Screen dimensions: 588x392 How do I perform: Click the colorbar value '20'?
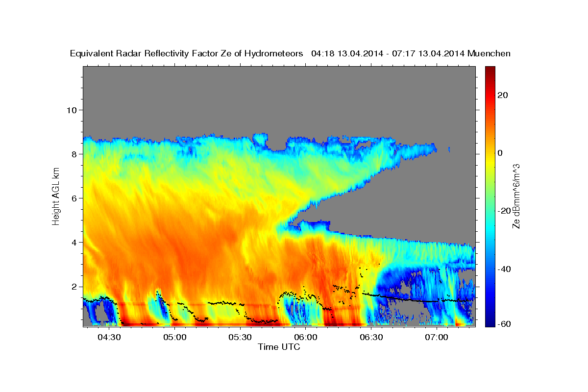tap(503, 95)
